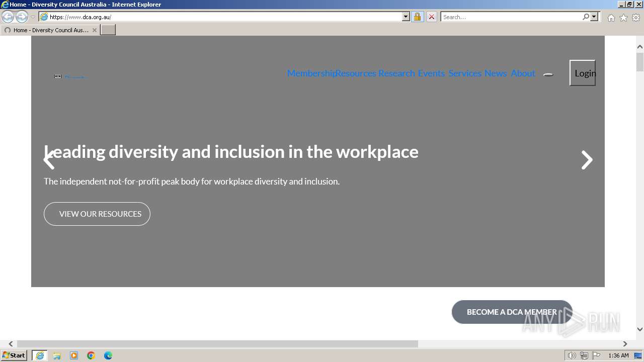
Task: Click the security lock icon
Action: point(417,17)
